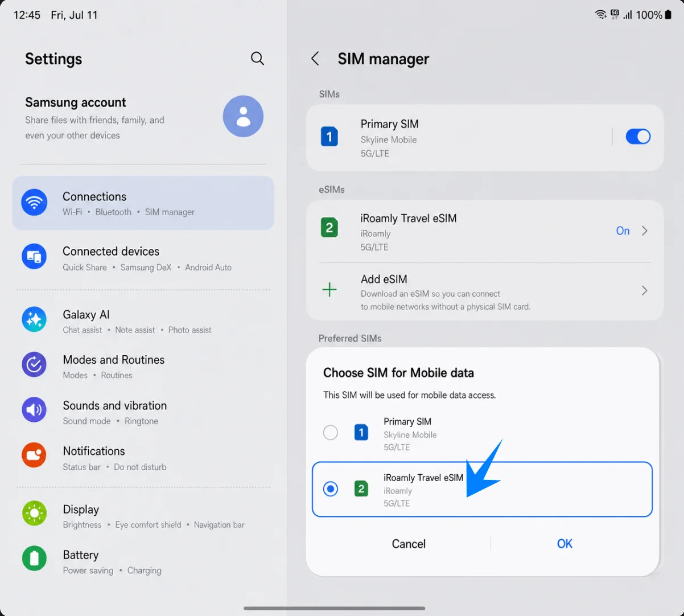Screen dimensions: 684x616
Task: Tap the 100% battery percentage text
Action: coord(649,15)
